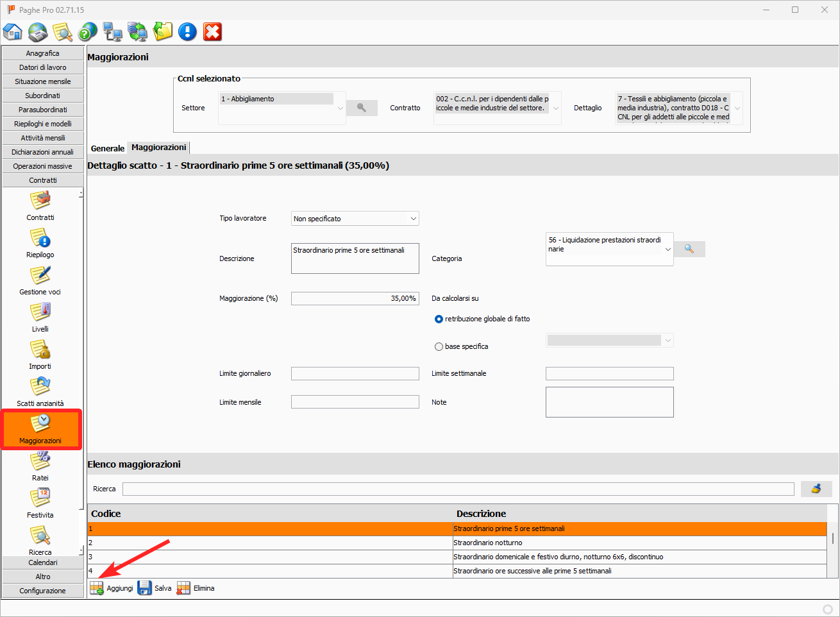Select Gestione voci in the sidebar
Screen dimensions: 840x617
(x=40, y=280)
